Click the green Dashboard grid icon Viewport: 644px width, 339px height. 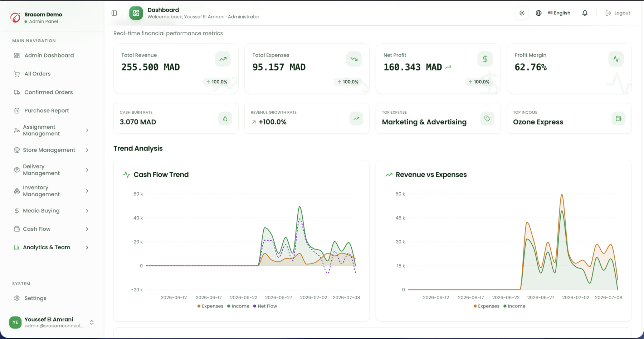click(x=136, y=13)
